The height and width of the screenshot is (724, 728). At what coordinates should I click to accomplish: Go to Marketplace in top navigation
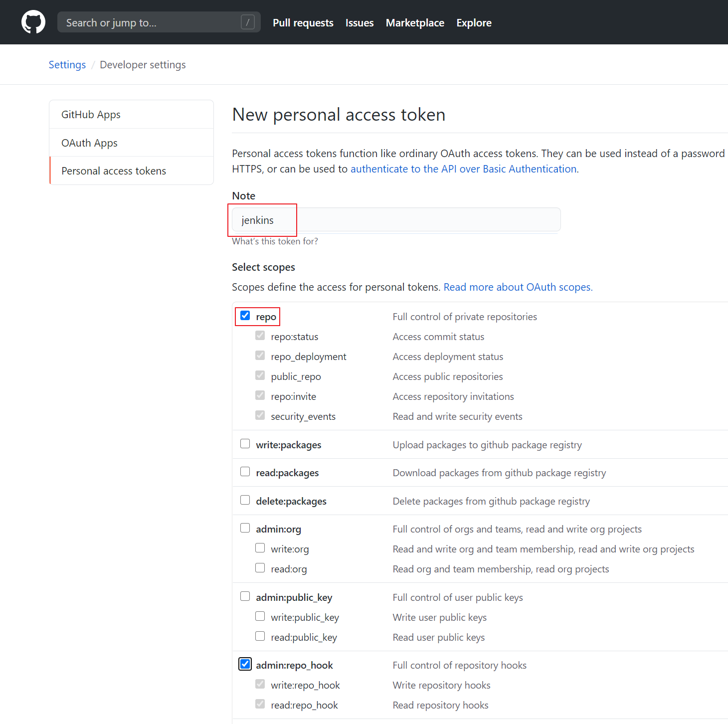(415, 22)
